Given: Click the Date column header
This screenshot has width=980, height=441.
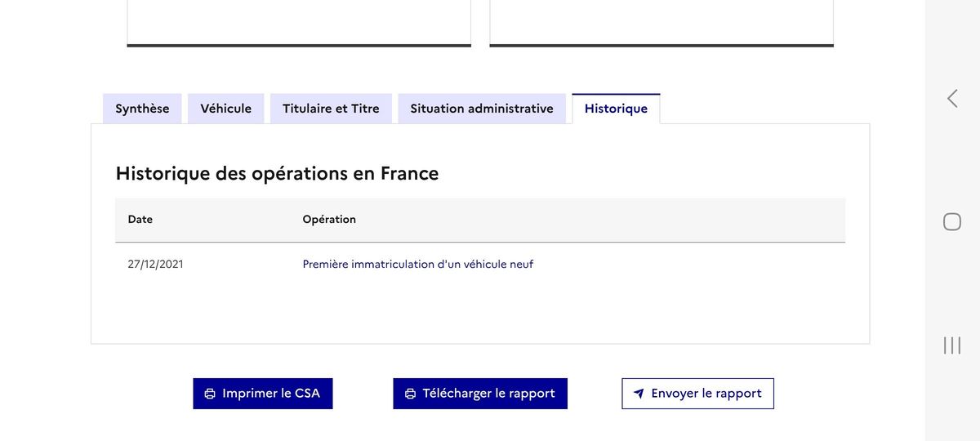Looking at the screenshot, I should [140, 220].
